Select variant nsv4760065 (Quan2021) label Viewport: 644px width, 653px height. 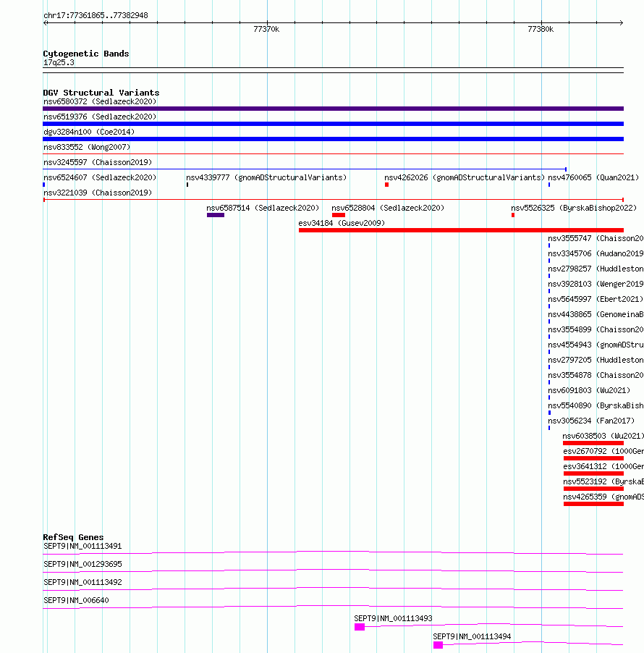pyautogui.click(x=593, y=178)
